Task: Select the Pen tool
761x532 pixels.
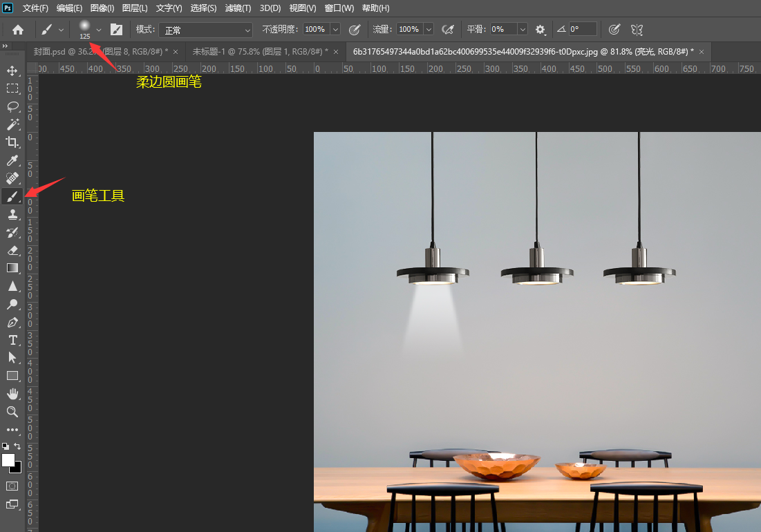Action: click(x=12, y=322)
